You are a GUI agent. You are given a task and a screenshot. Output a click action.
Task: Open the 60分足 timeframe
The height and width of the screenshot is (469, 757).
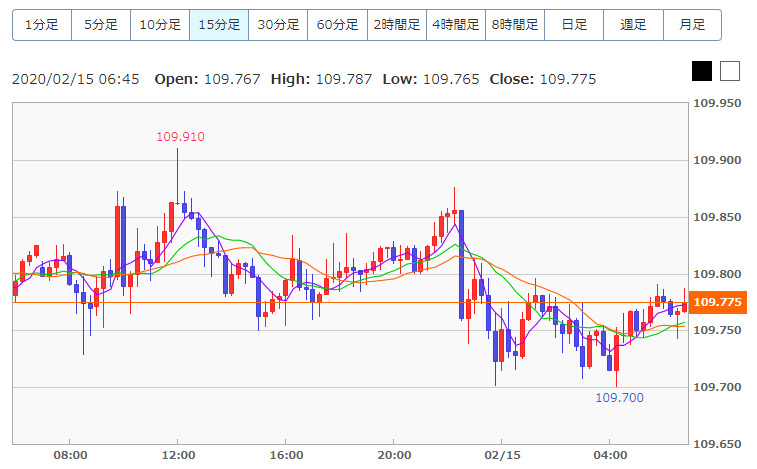point(337,25)
